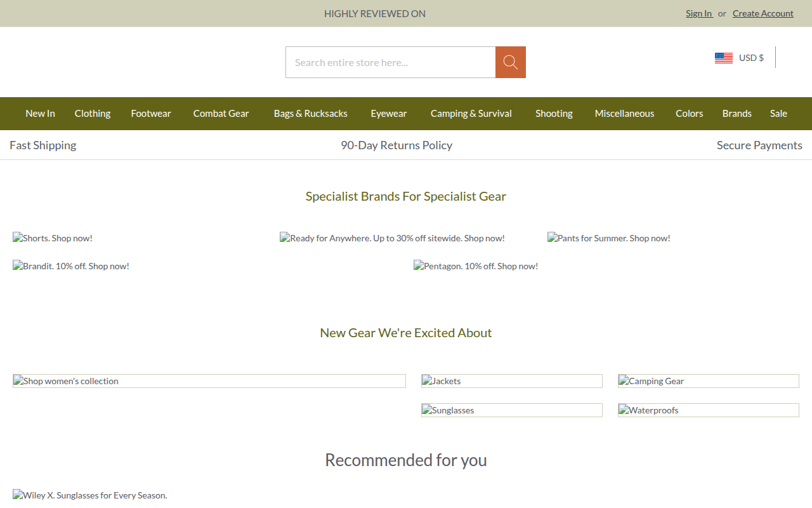Click the '90-Day Returns Policy' text

coord(396,145)
